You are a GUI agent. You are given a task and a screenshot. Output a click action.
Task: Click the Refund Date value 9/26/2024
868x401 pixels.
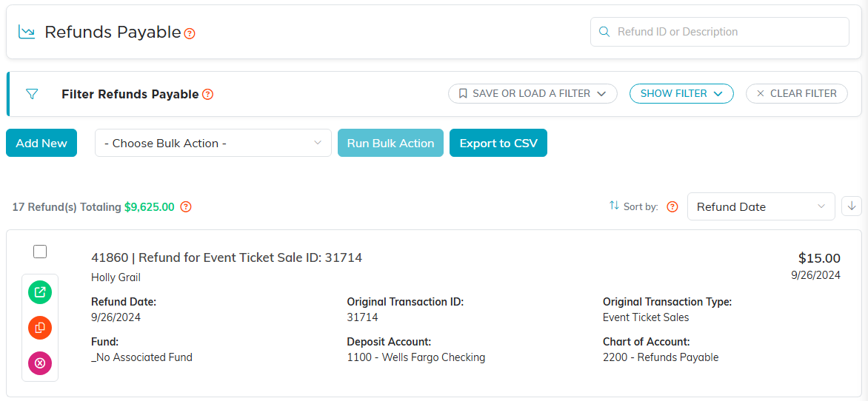pos(116,317)
